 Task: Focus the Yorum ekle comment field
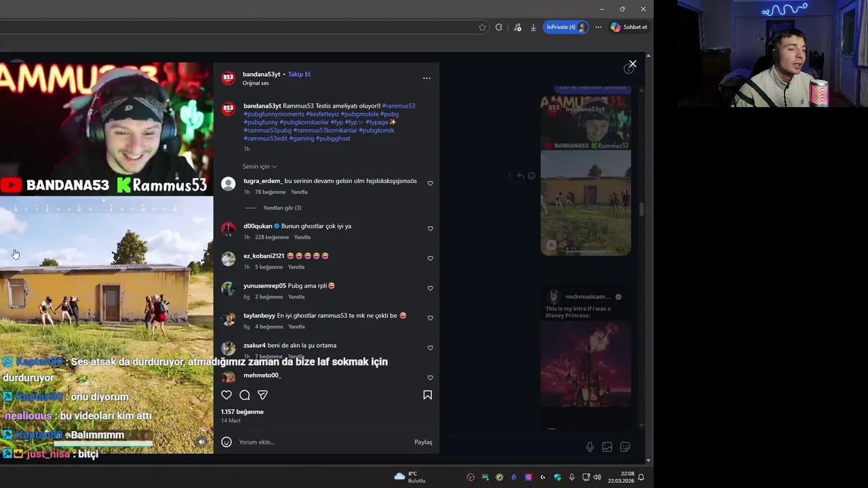click(x=323, y=442)
